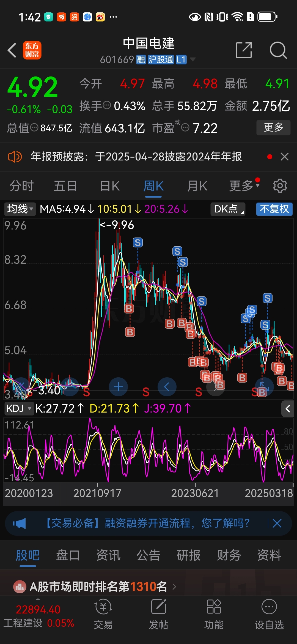Tap 总值 info icon
Screen dimensions: 297x644
(x=34, y=127)
